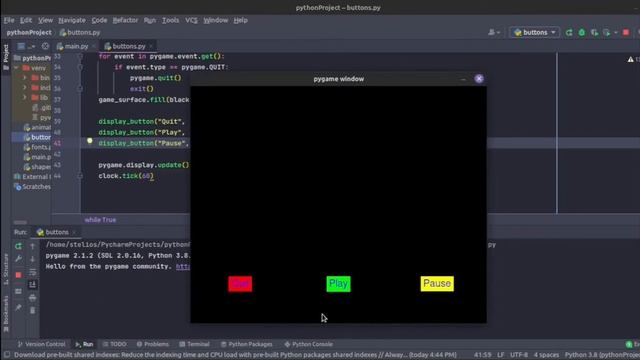
Task: Open the View menu
Action: coord(45,20)
